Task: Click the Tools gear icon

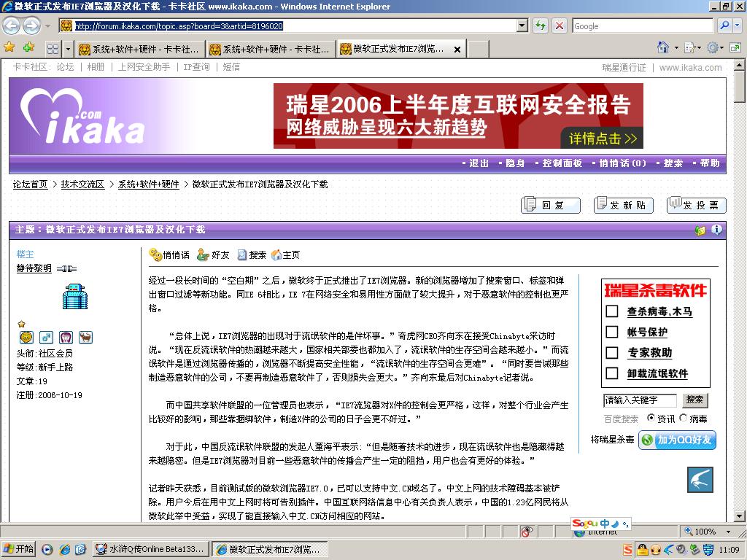Action: click(713, 47)
